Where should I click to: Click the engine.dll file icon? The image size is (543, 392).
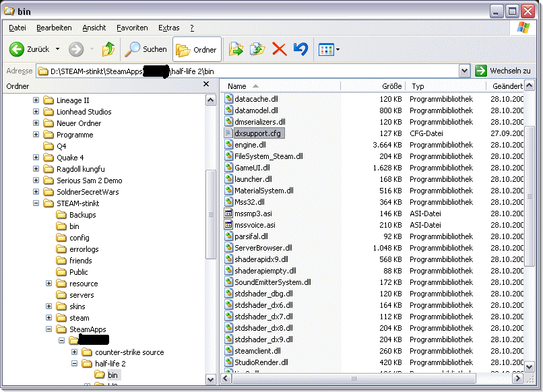[x=228, y=144]
